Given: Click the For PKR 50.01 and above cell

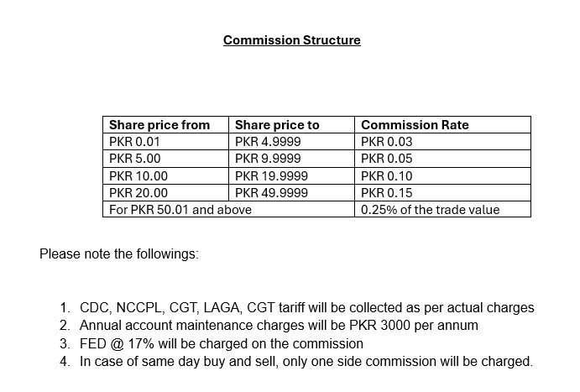Looking at the screenshot, I should pyautogui.click(x=180, y=210).
